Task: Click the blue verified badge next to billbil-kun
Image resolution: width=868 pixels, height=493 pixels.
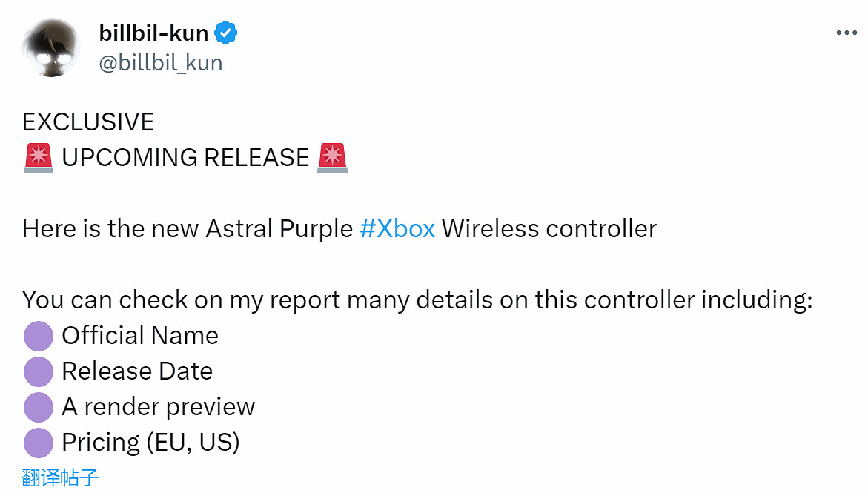Action: (225, 32)
